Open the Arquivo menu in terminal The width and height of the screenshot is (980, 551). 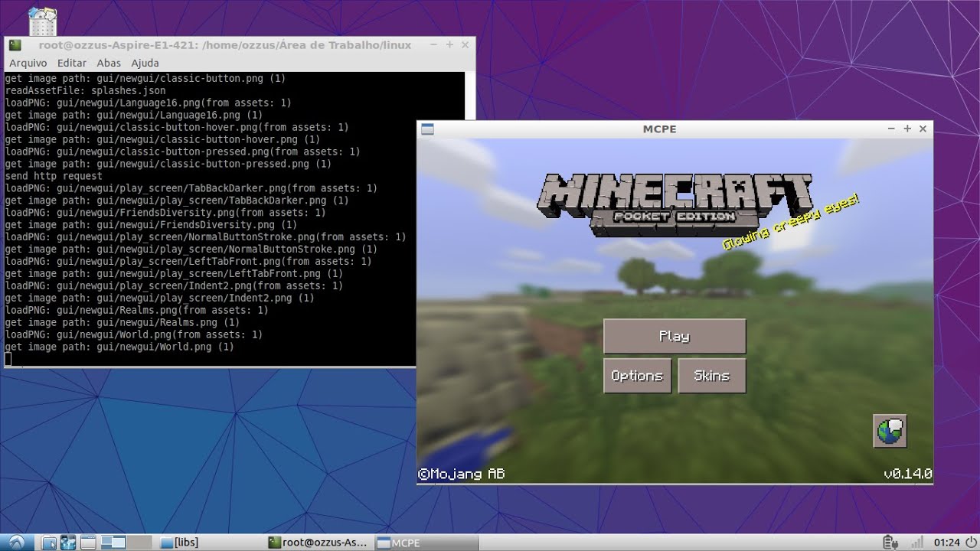pos(28,63)
